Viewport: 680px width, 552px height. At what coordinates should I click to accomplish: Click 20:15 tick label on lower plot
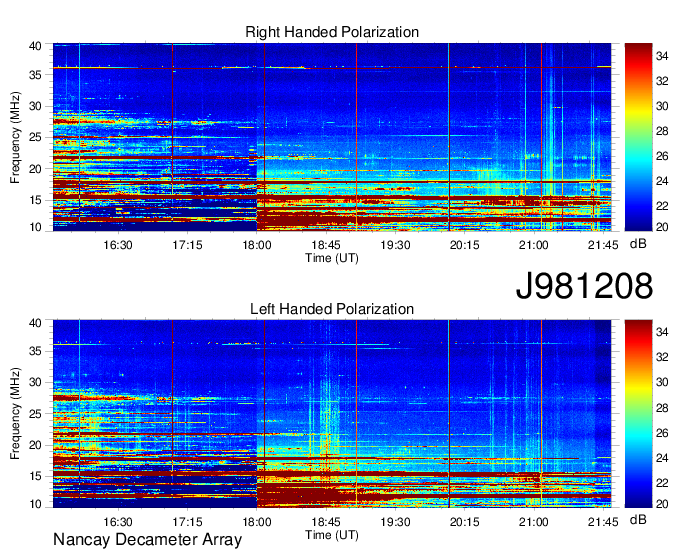tap(464, 522)
